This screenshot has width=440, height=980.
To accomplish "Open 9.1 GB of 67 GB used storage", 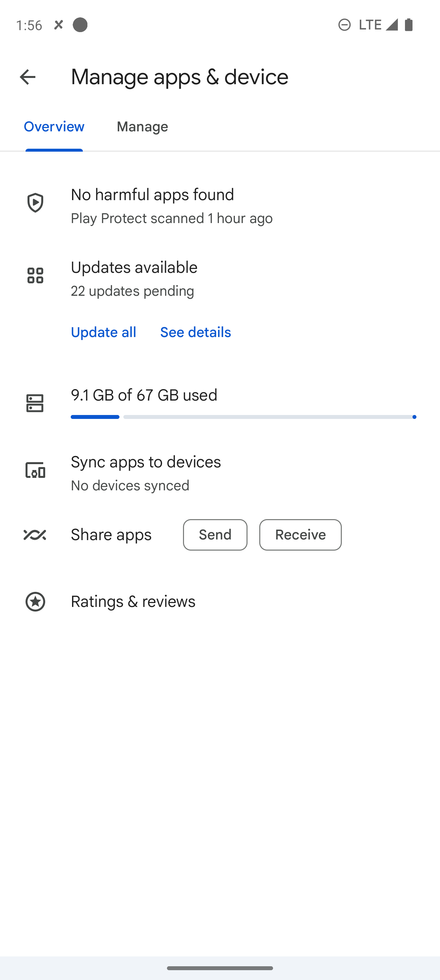I will click(x=220, y=403).
